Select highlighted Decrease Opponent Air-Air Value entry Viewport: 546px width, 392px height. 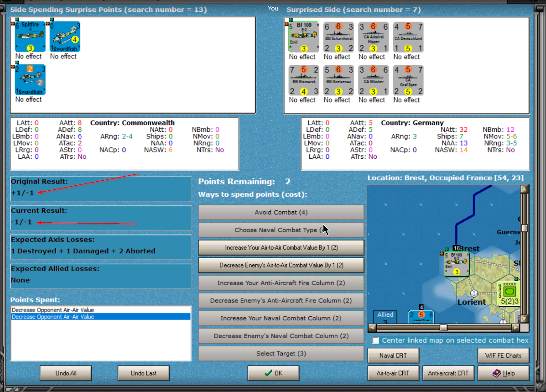tap(101, 317)
